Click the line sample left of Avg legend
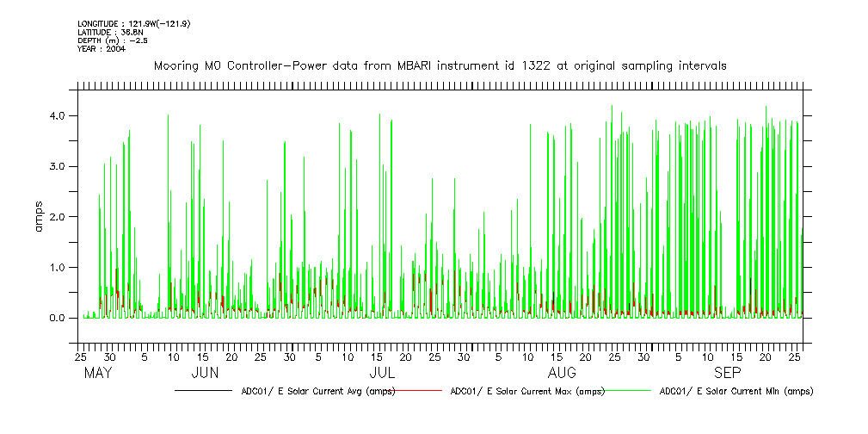868x434 pixels. (203, 392)
